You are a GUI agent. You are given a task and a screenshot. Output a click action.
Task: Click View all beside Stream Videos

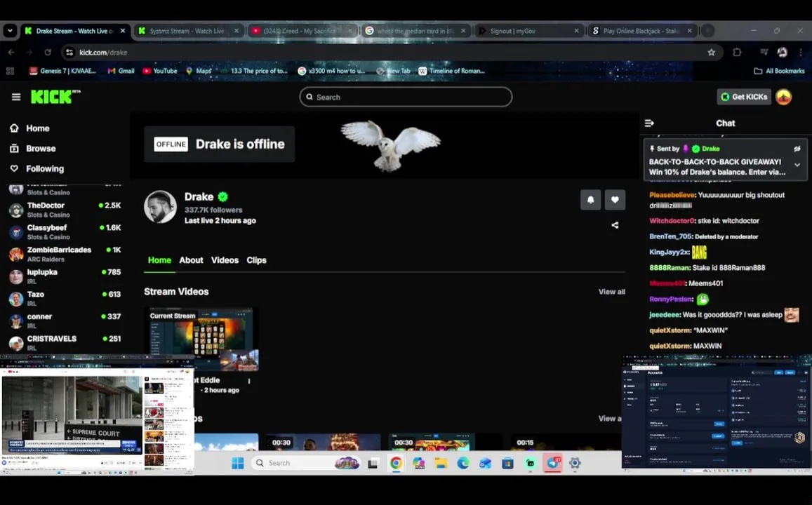coord(611,292)
